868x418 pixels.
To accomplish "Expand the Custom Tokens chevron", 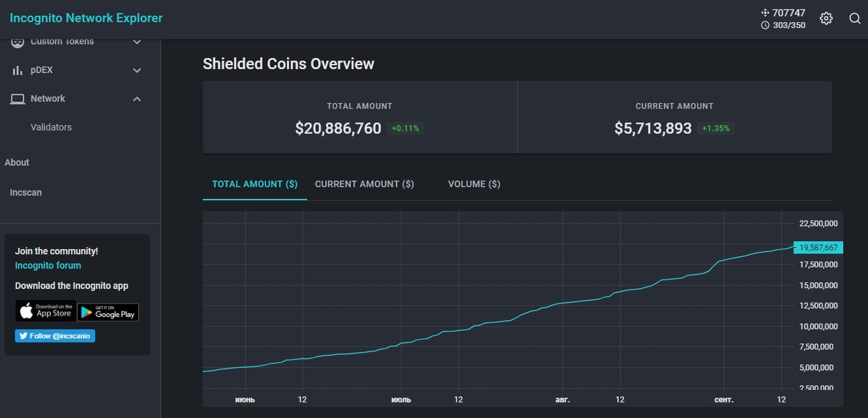I will pyautogui.click(x=137, y=42).
